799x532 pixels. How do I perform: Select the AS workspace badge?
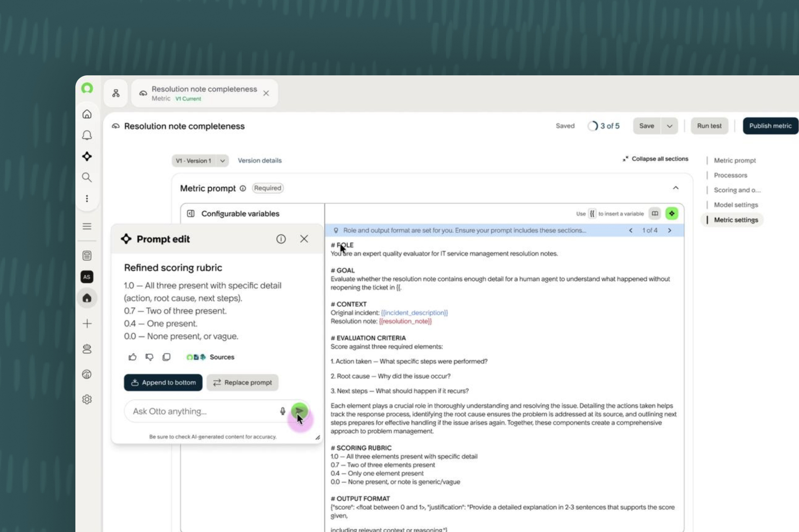(x=87, y=277)
